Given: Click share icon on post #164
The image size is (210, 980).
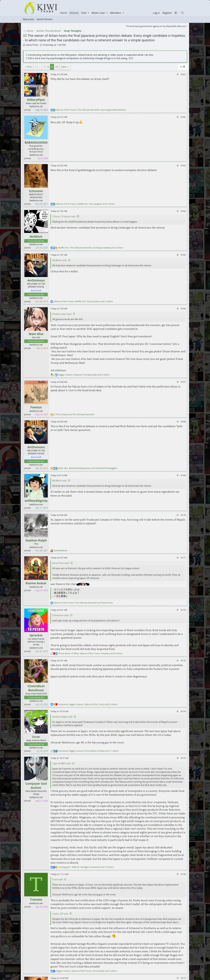Looking at the screenshot, I should pyautogui.click(x=177, y=211).
